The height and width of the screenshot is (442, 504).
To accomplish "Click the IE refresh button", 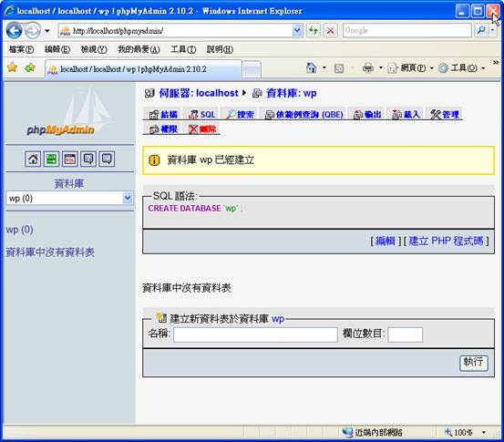I will pyautogui.click(x=314, y=31).
